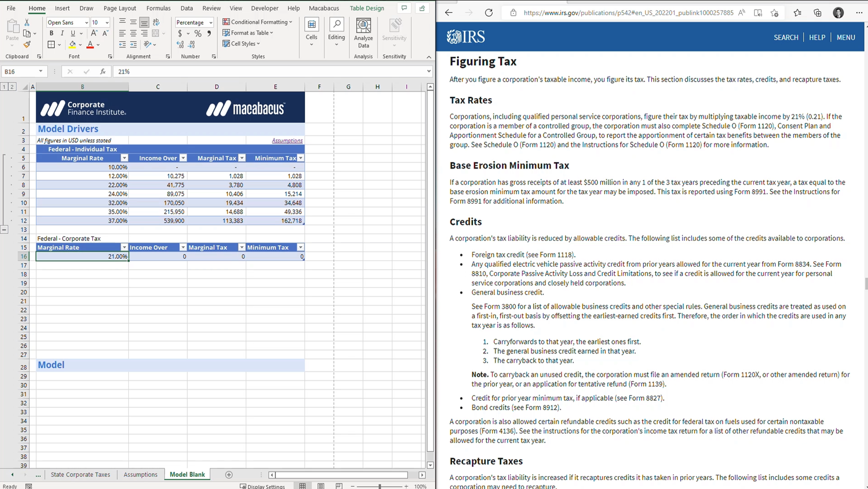Open the Percentage number format dropdown
Image resolution: width=868 pixels, height=489 pixels.
211,22
